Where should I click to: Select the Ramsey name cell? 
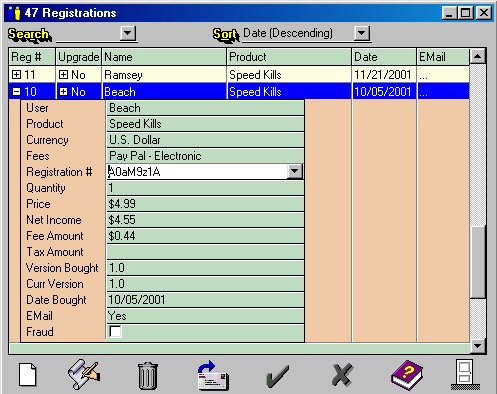tap(164, 75)
